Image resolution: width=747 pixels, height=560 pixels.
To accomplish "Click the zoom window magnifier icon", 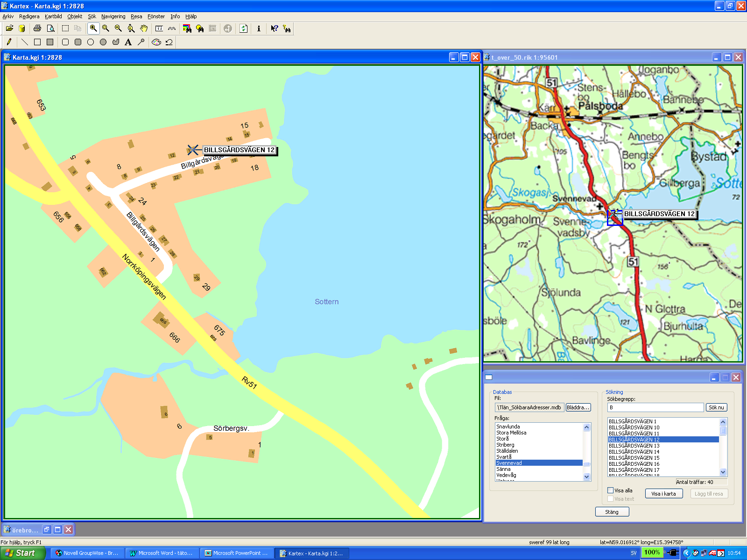I will point(106,28).
